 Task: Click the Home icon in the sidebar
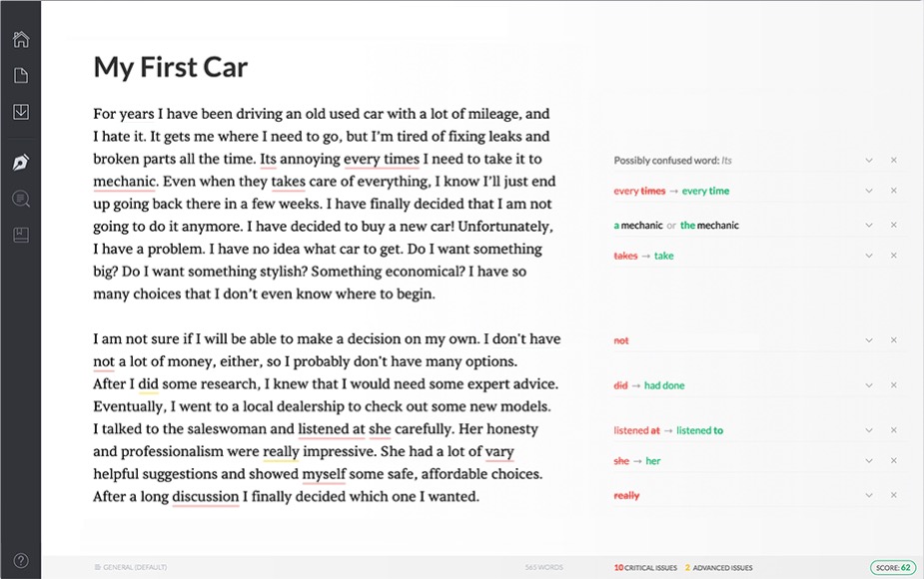pos(20,40)
